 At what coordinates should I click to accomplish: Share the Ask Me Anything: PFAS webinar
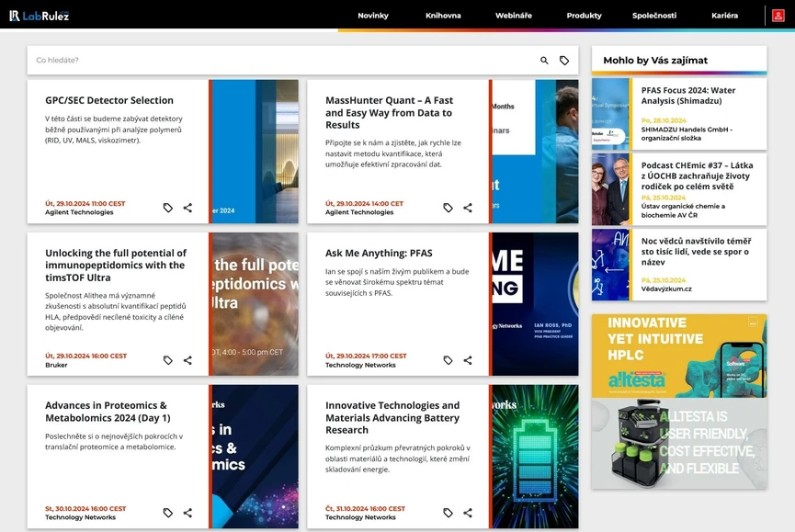(x=468, y=360)
